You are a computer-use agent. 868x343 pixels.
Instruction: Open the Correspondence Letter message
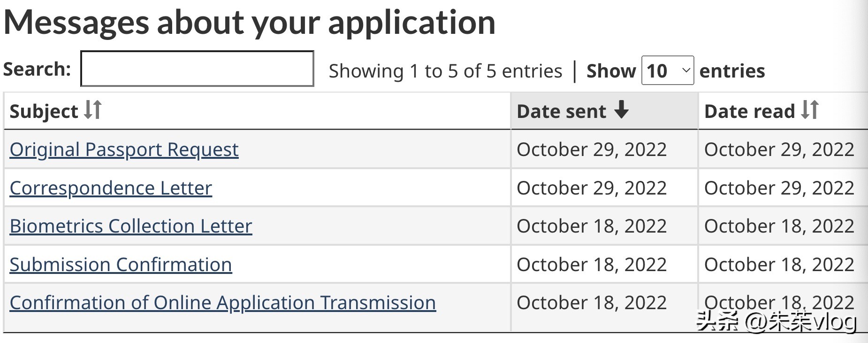tap(111, 188)
